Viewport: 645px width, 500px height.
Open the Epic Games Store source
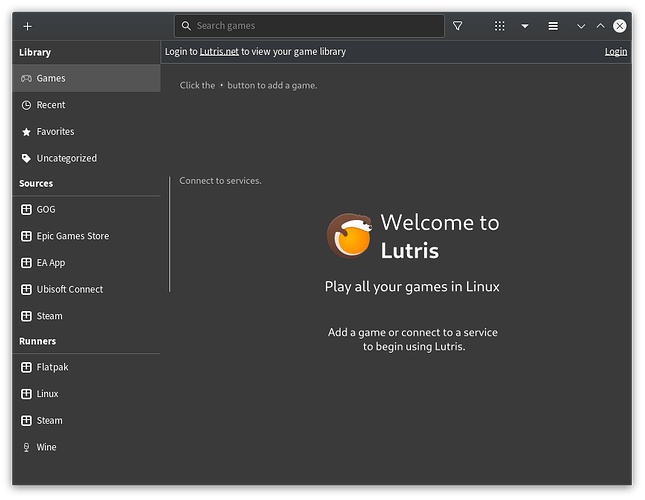tap(86, 236)
